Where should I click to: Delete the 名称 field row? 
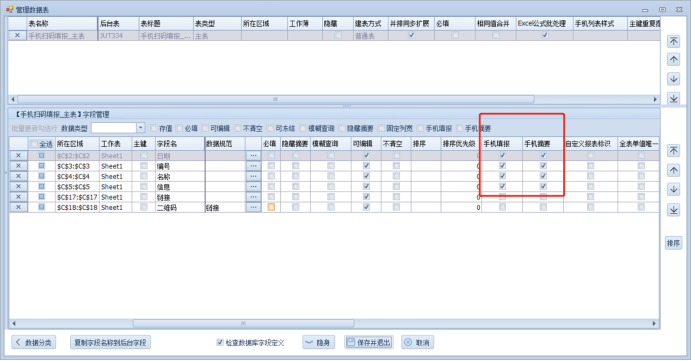18,176
